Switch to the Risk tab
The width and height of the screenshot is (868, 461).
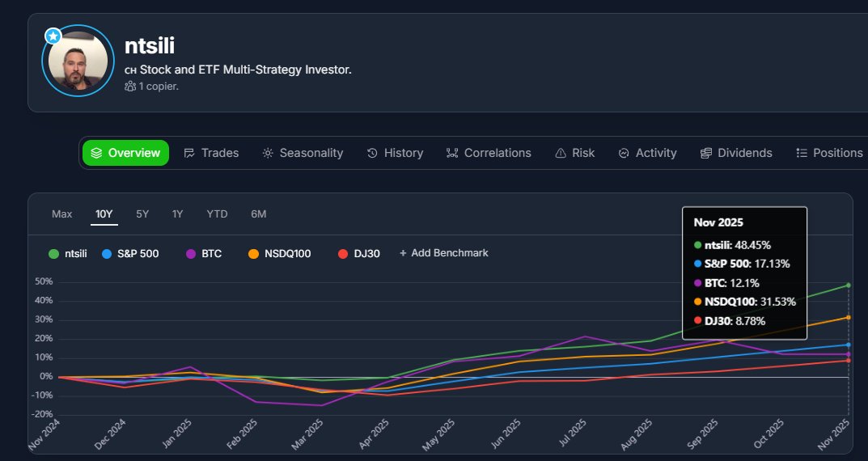pyautogui.click(x=575, y=153)
